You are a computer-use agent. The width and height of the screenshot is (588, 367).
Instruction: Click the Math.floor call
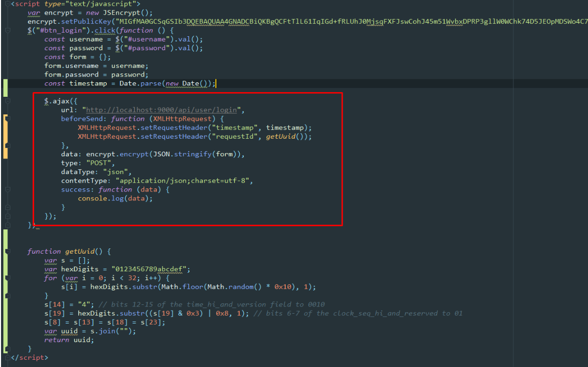[182, 287]
